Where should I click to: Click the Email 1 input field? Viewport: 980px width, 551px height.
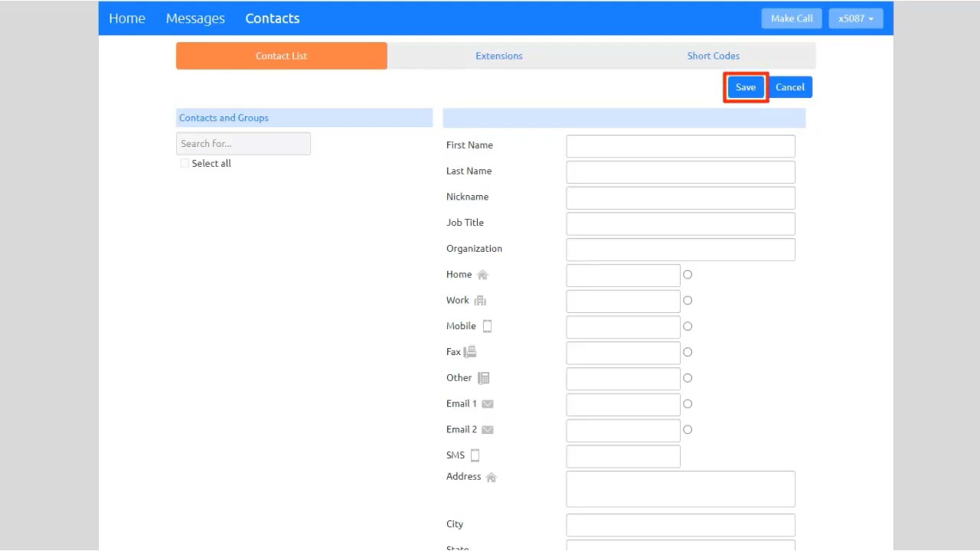coord(623,405)
